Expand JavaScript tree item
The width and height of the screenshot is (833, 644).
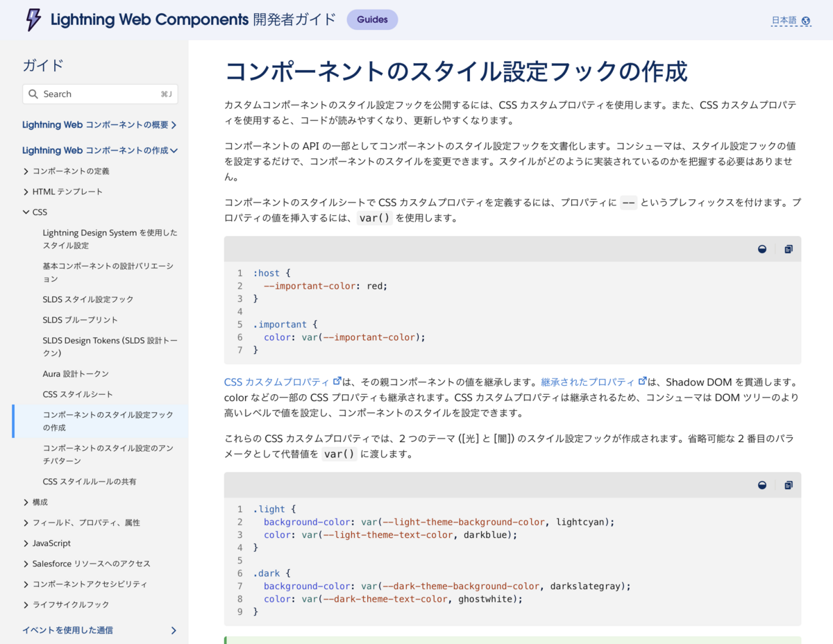click(x=26, y=543)
